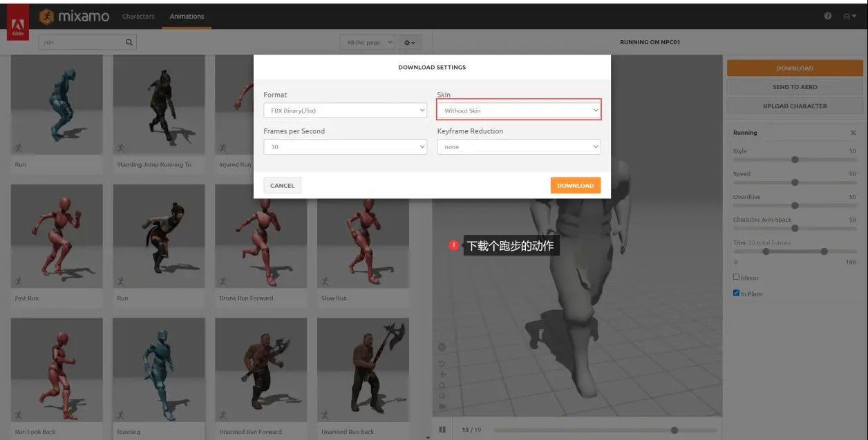The width and height of the screenshot is (868, 440).
Task: Click the pan move icon in viewer
Action: 442,374
